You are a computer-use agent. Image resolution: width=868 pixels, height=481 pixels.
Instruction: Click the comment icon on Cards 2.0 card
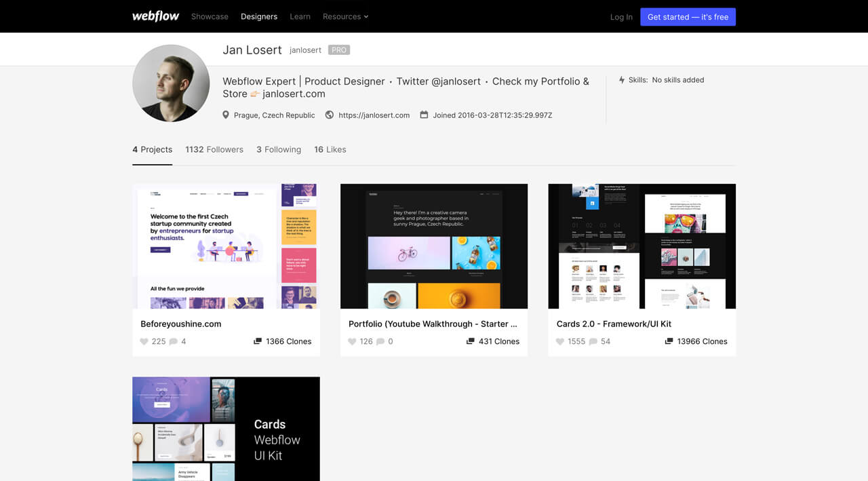593,341
